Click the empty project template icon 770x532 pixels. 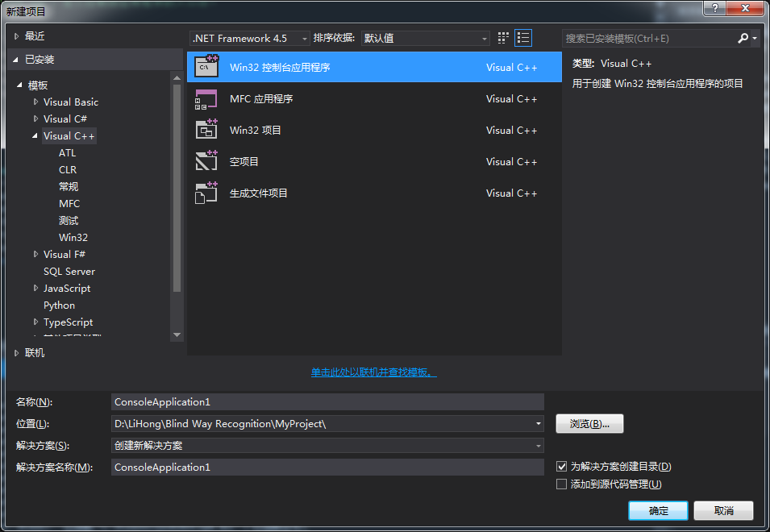click(206, 161)
